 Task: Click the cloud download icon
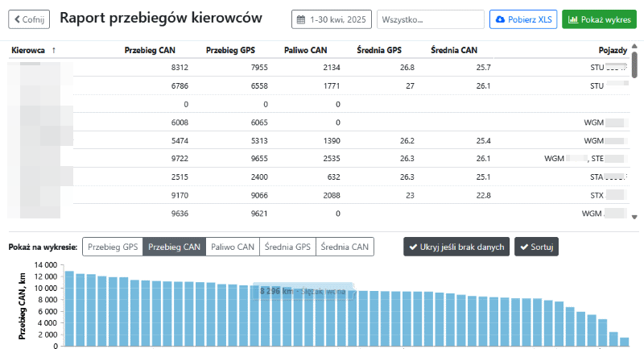500,19
